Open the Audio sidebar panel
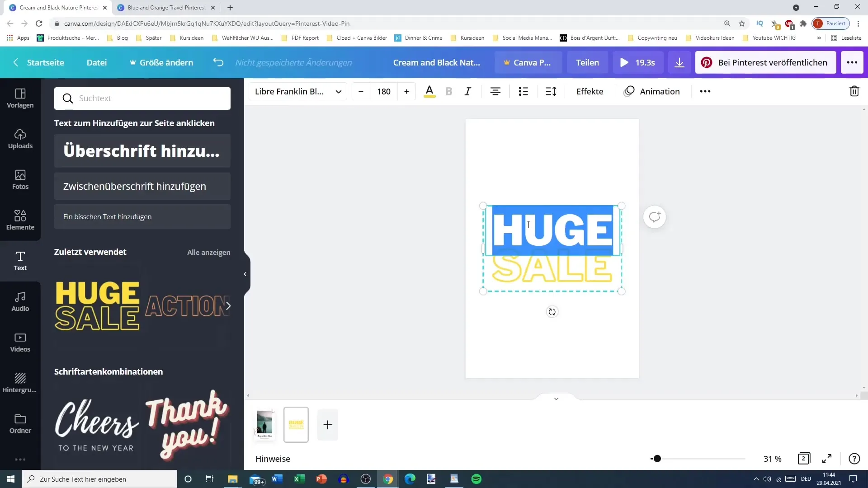Image resolution: width=868 pixels, height=488 pixels. 20,301
